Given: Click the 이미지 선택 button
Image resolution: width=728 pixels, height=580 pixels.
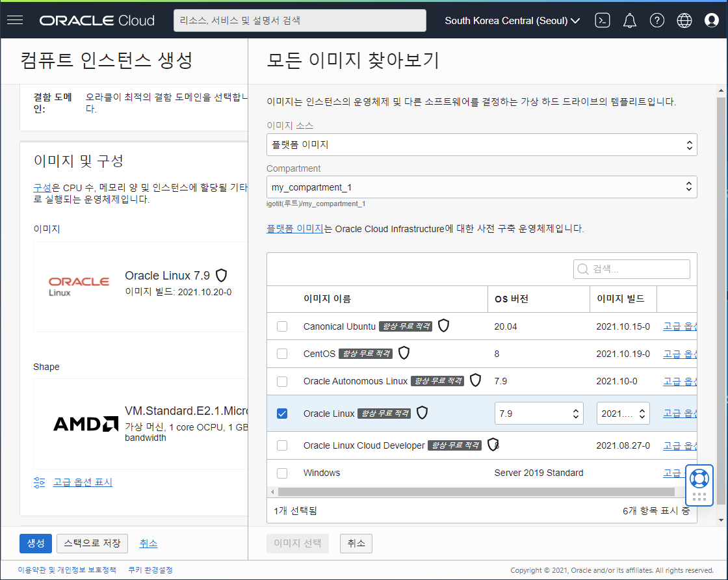Looking at the screenshot, I should click(x=298, y=543).
